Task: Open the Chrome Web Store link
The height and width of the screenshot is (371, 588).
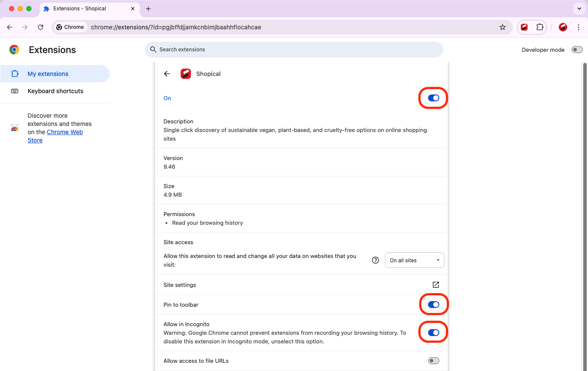Action: [55, 136]
